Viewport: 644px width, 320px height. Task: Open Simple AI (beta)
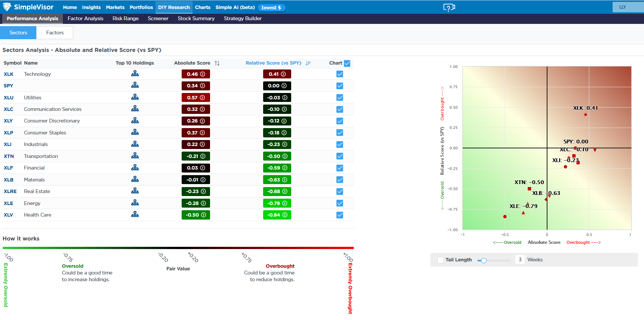click(235, 7)
